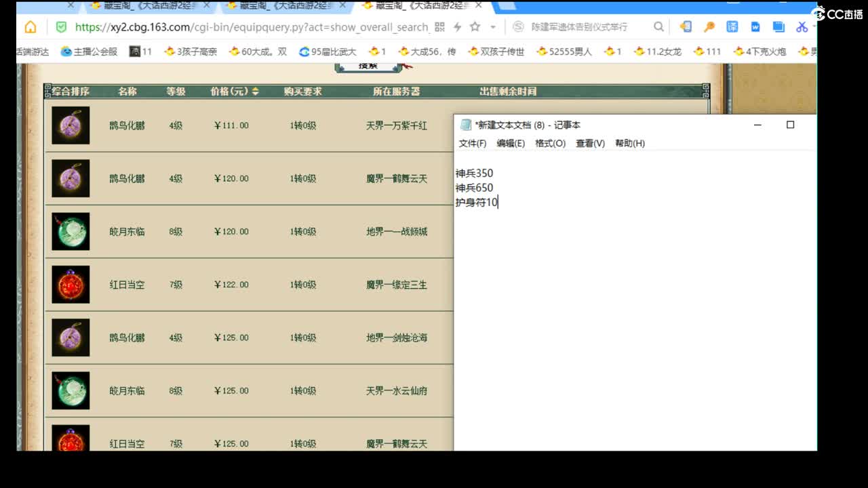This screenshot has width=868, height=488.
Task: Click purple amulet icon in 魔界一鹤舞云天 ¥120.00 row
Action: pos(71,178)
